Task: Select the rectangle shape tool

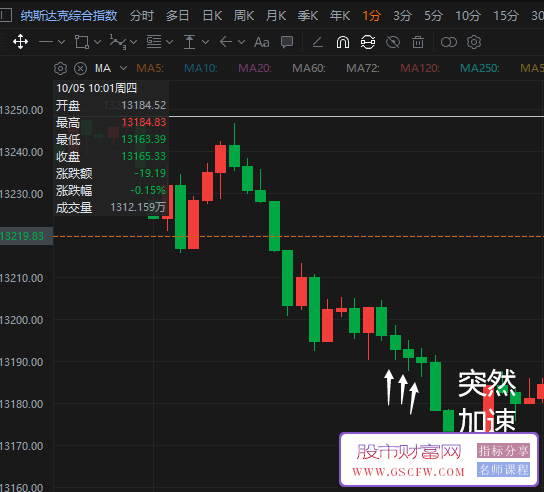Action: pos(82,42)
